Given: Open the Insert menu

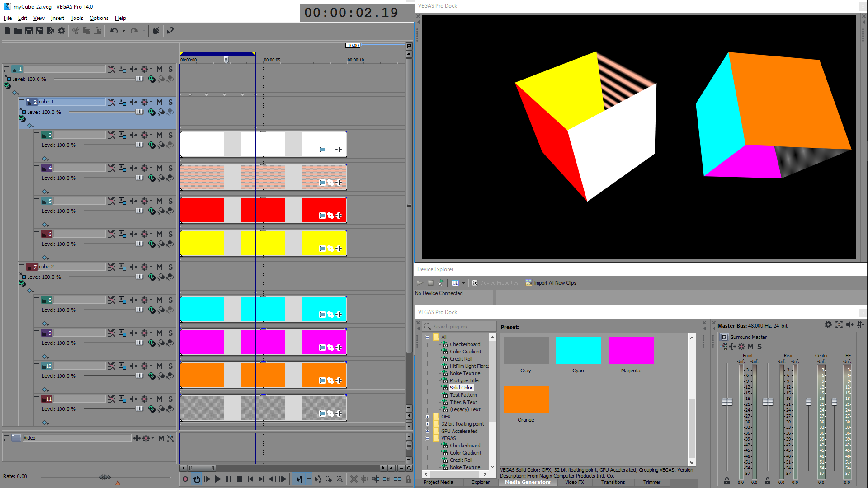Looking at the screenshot, I should click(x=57, y=18).
